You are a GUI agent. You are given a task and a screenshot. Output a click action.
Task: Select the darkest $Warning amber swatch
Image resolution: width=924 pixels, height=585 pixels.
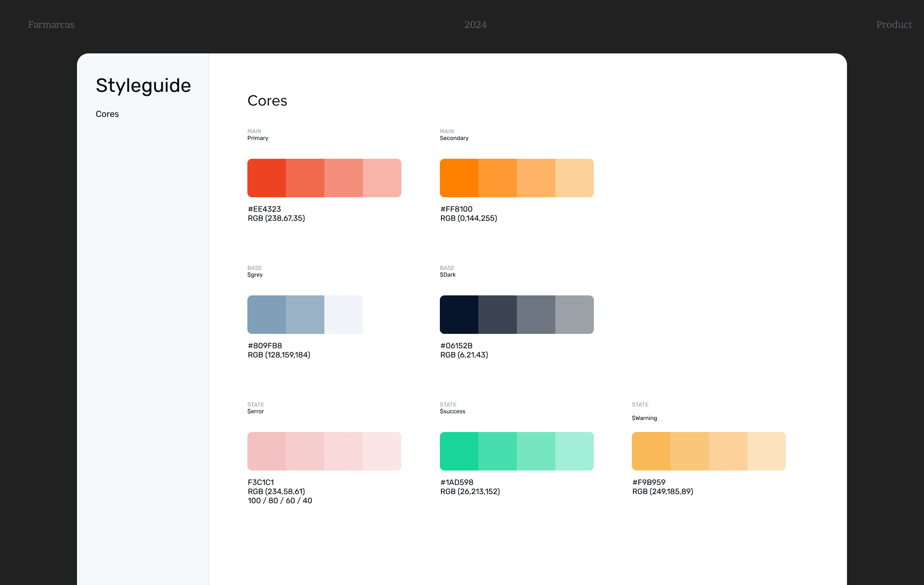[x=651, y=451]
